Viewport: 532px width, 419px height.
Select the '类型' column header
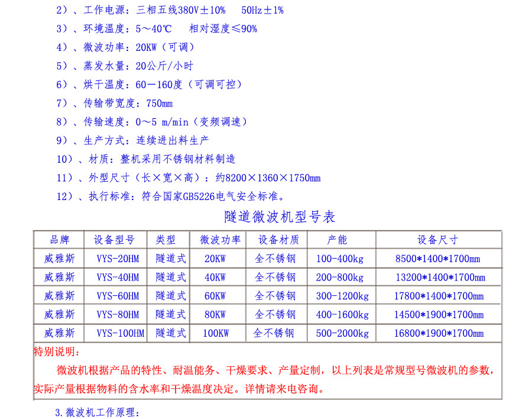(x=166, y=240)
